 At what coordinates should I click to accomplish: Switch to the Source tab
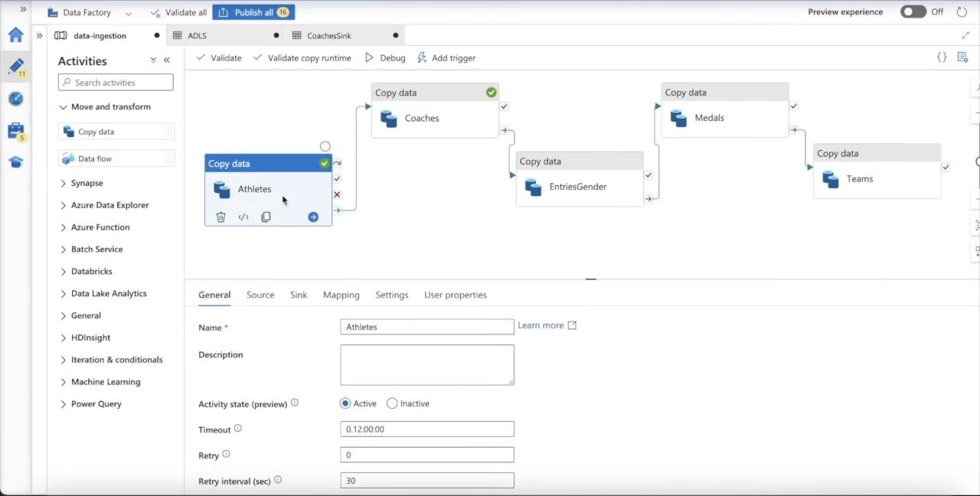point(260,295)
